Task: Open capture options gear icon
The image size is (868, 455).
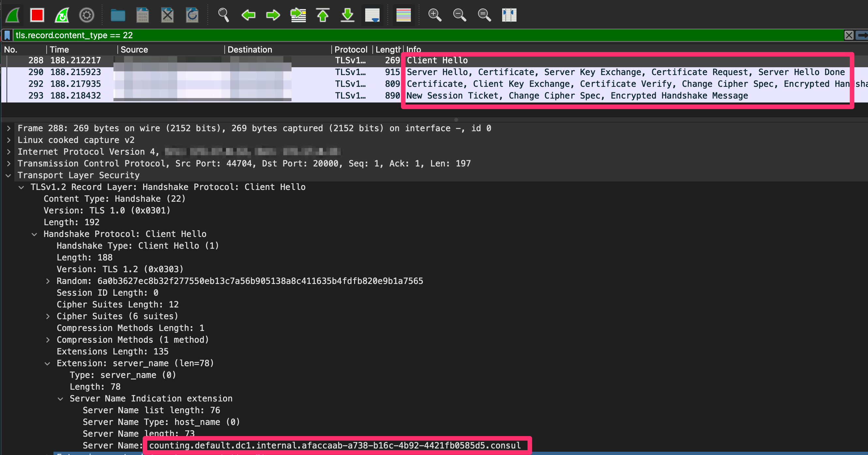Action: tap(87, 15)
